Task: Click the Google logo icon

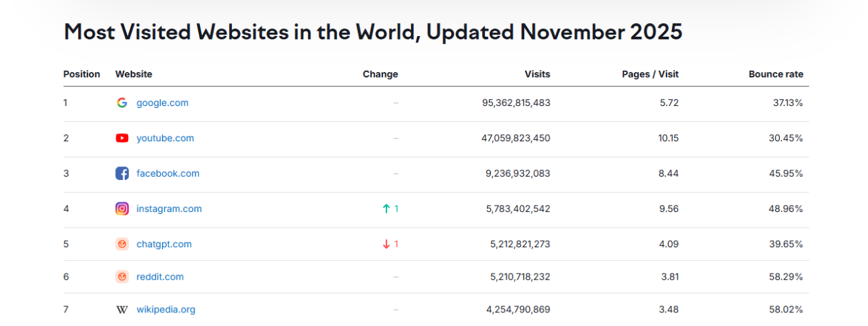Action: pyautogui.click(x=122, y=103)
